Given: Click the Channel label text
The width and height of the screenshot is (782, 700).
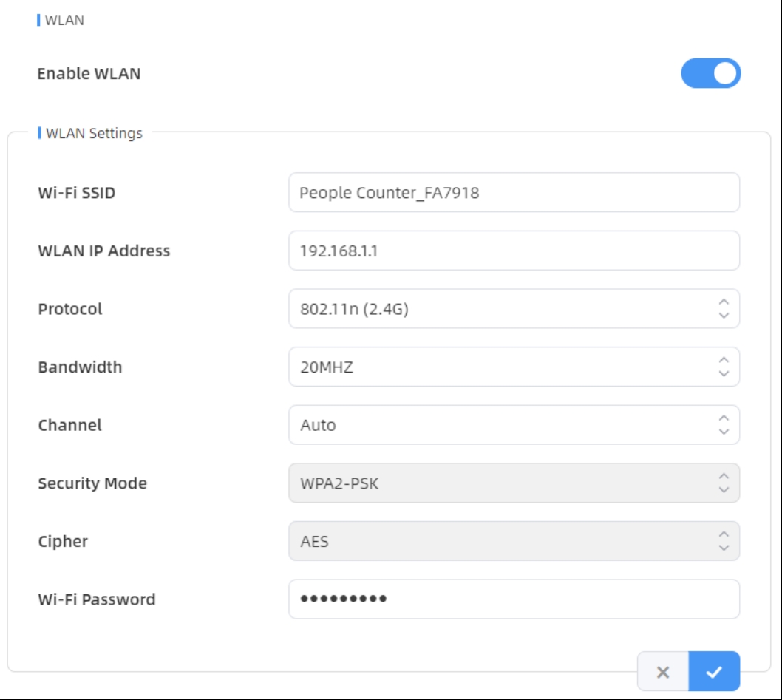Looking at the screenshot, I should (x=69, y=425).
